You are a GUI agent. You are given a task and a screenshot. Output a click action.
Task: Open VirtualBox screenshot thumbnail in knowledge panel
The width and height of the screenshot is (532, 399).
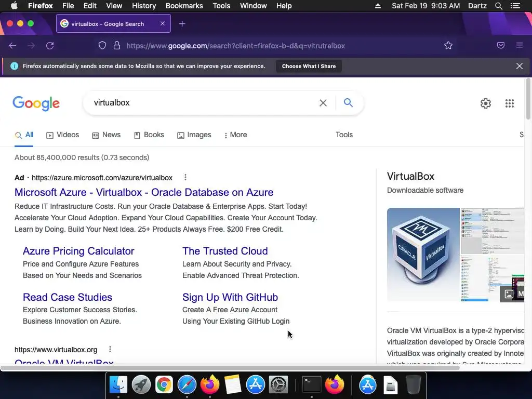click(x=492, y=231)
